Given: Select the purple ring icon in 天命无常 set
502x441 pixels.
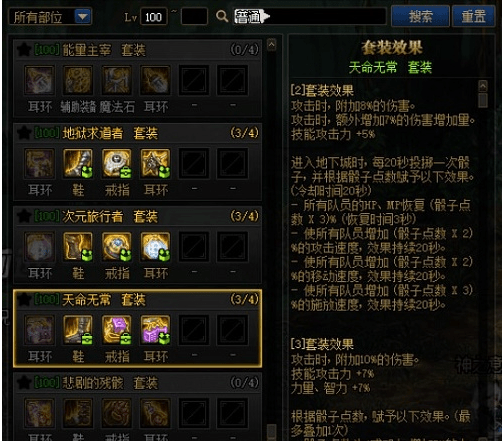Looking at the screenshot, I should click(x=116, y=330).
